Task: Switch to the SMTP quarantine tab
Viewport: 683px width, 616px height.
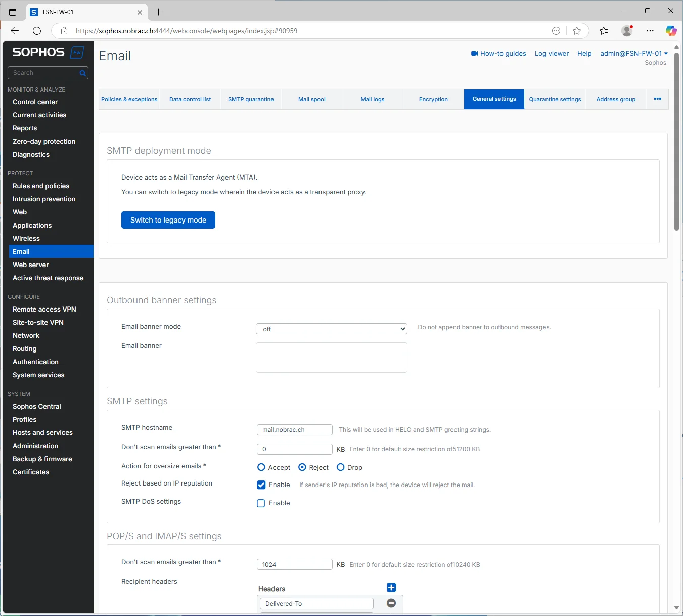Action: [x=251, y=99]
